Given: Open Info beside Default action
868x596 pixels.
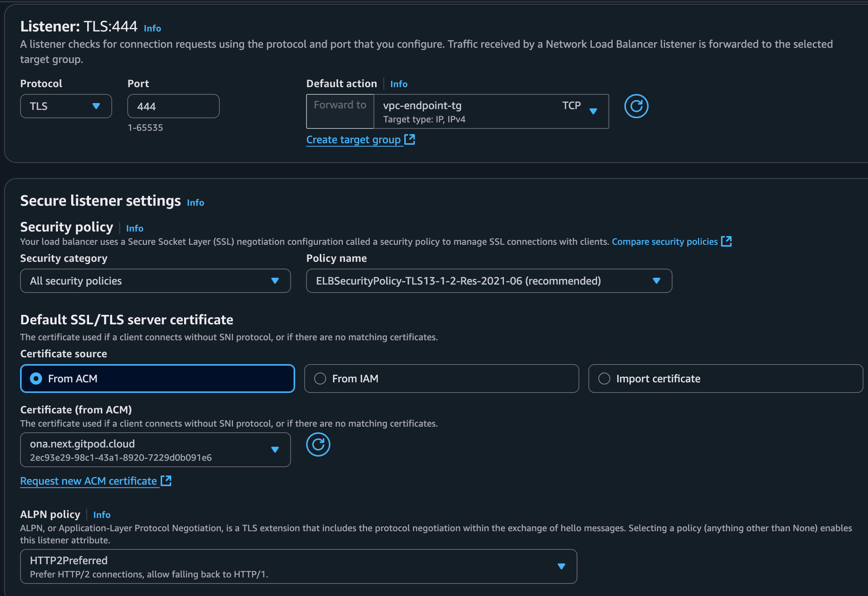Looking at the screenshot, I should pyautogui.click(x=399, y=84).
